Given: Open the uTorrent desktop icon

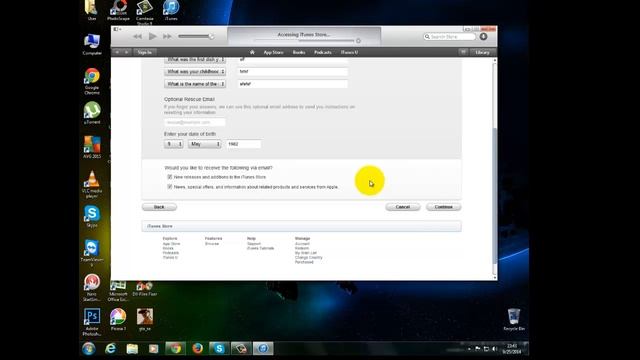Looking at the screenshot, I should pos(92,113).
